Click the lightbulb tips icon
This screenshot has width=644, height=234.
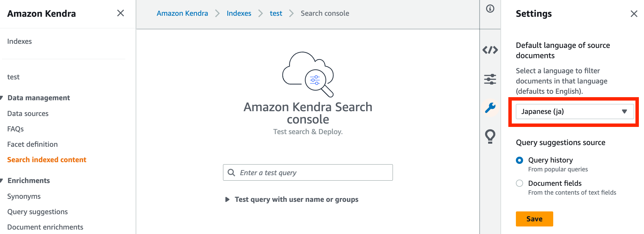(490, 135)
